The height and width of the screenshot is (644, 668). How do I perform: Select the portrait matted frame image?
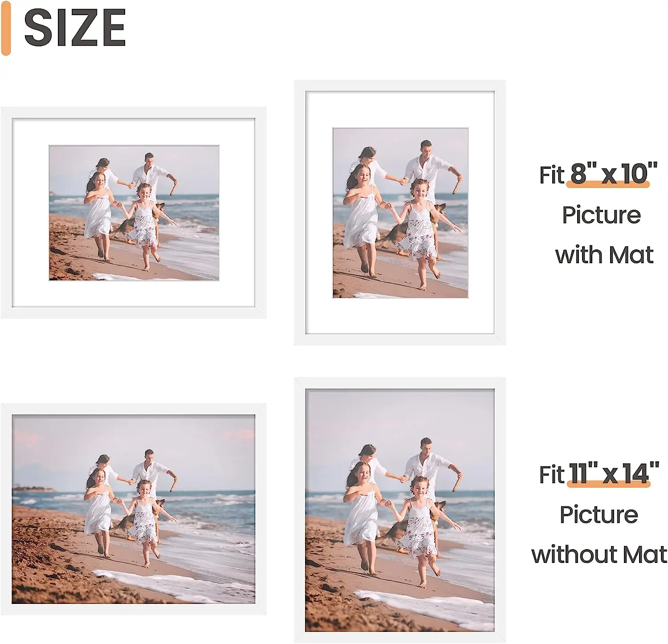point(400,212)
